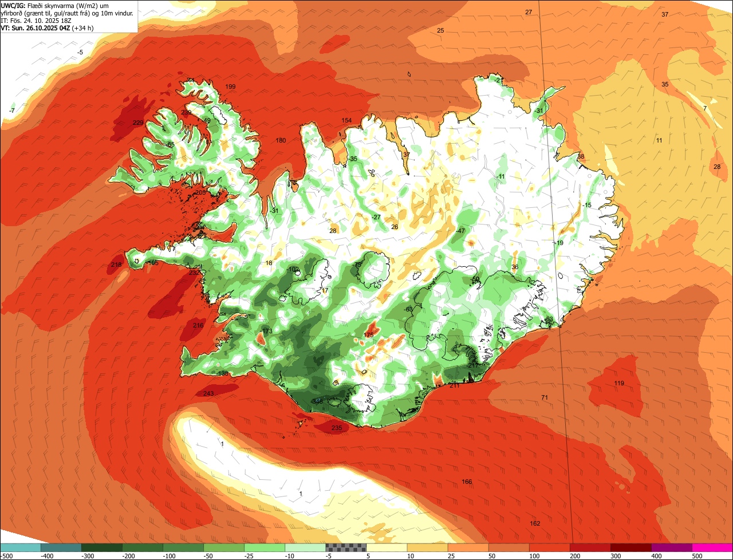Click the map value '166'

pos(467,482)
